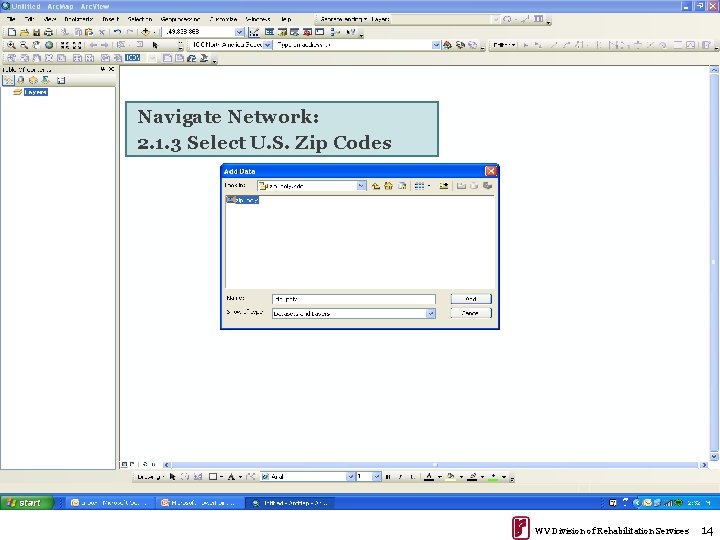Click the fill color bucket swatch
This screenshot has width=720, height=540.
click(451, 477)
